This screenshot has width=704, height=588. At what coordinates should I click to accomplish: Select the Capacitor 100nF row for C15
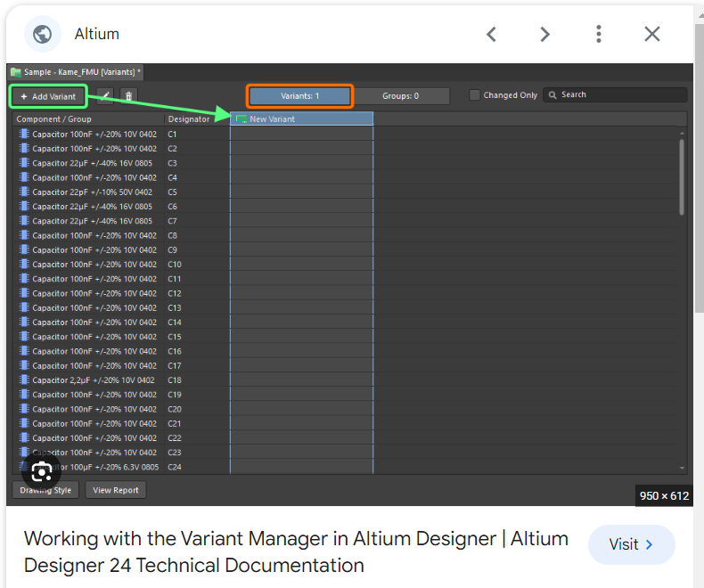point(94,337)
